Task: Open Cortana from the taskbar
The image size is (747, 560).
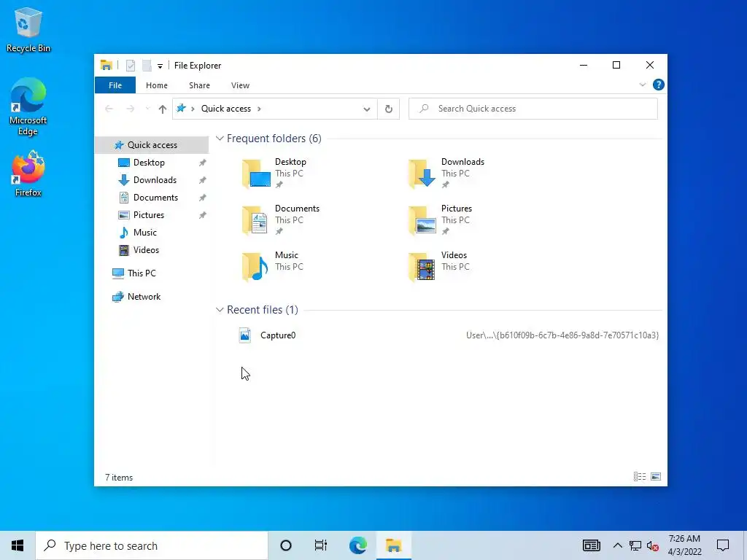Action: pos(286,545)
